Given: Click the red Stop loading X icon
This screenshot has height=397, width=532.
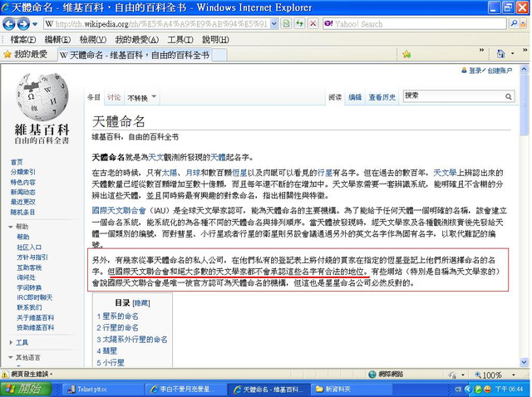Looking at the screenshot, I should click(313, 24).
